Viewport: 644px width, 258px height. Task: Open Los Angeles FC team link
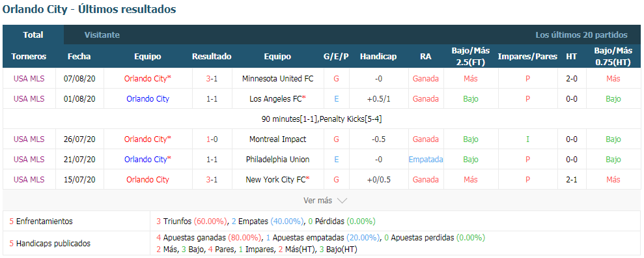pyautogui.click(x=277, y=98)
